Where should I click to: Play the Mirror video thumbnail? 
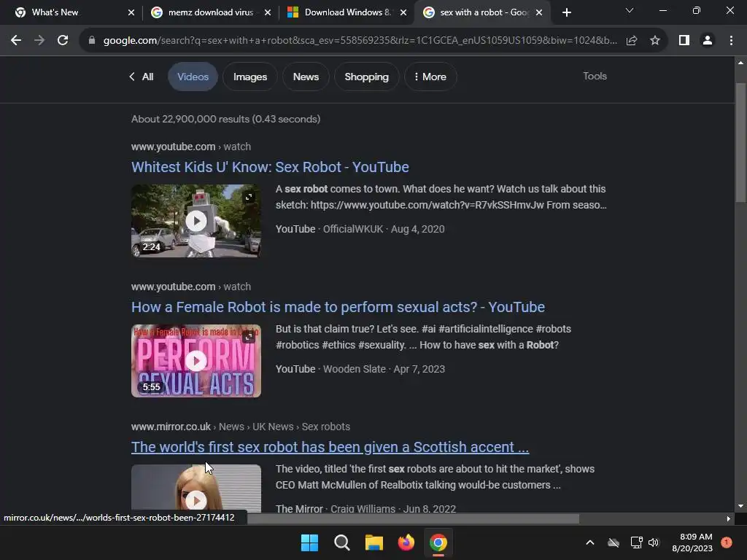tap(196, 489)
